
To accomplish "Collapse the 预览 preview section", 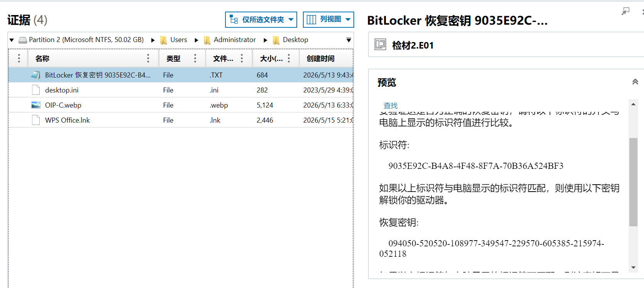I will tap(635, 82).
